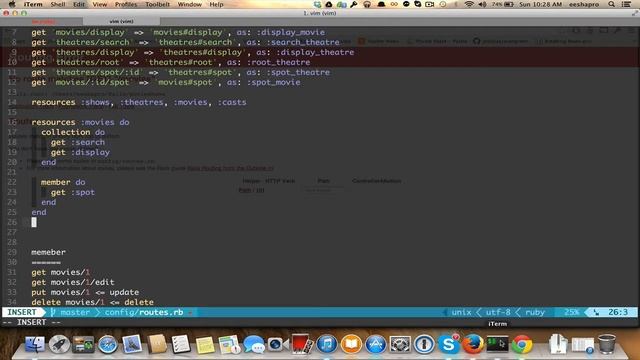This screenshot has width=640, height=360.
Task: Open the Shell menu
Action: click(x=58, y=4)
